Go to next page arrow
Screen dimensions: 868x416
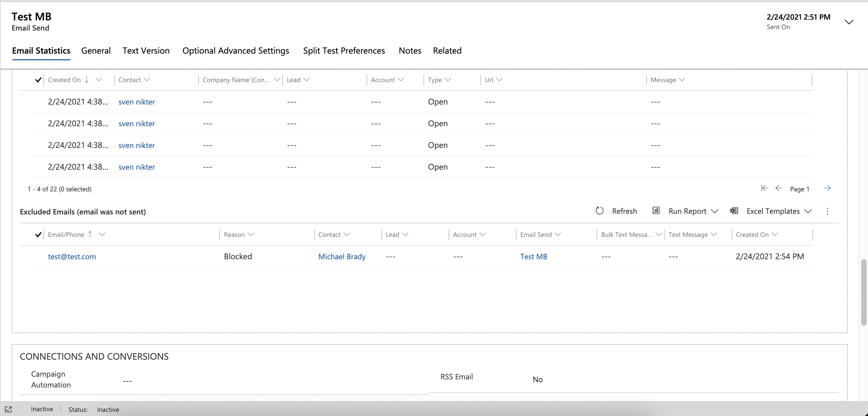828,188
